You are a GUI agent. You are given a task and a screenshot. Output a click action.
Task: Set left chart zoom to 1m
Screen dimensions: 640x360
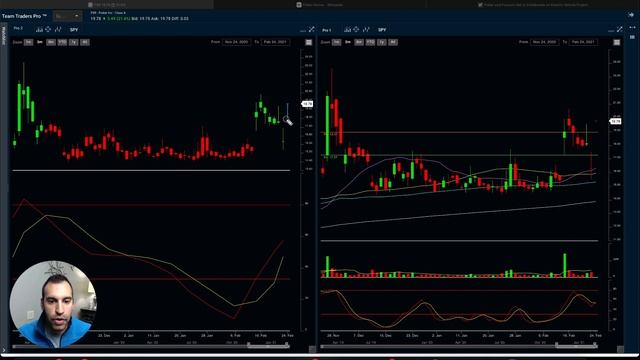click(28, 42)
